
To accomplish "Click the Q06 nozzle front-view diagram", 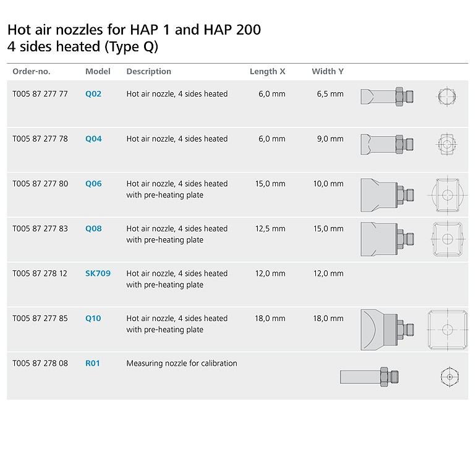I will click(448, 195).
